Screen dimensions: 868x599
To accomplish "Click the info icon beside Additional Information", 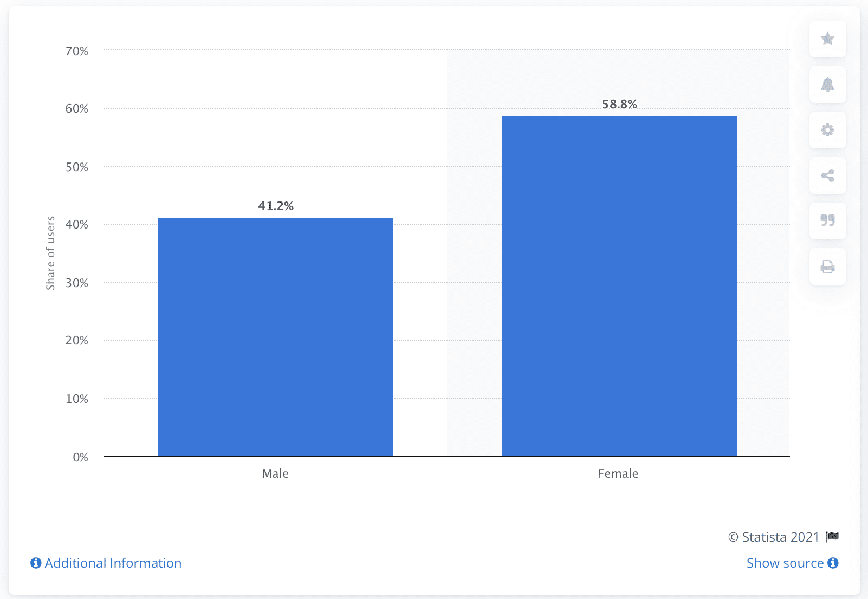I will coord(36,563).
